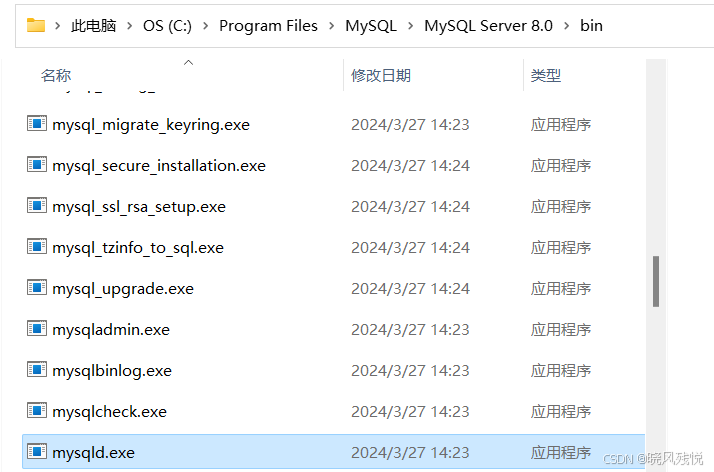Click 应用程序 type of mysql_migrate_keyring.exe
This screenshot has width=714, height=472.
click(561, 125)
